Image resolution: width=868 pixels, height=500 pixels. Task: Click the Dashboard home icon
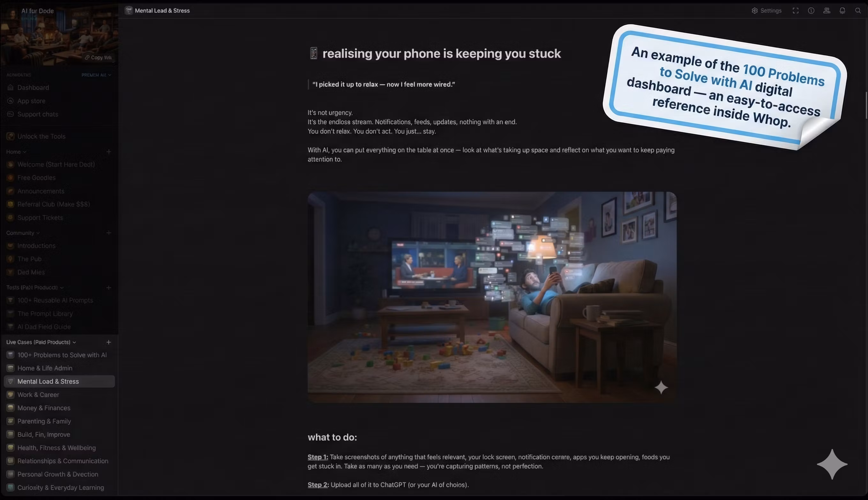(x=11, y=88)
